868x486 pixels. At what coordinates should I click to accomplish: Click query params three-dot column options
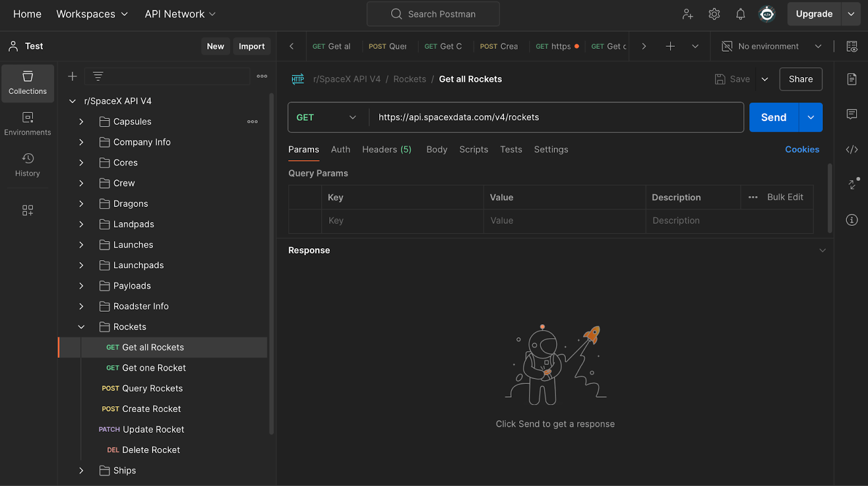[753, 197]
